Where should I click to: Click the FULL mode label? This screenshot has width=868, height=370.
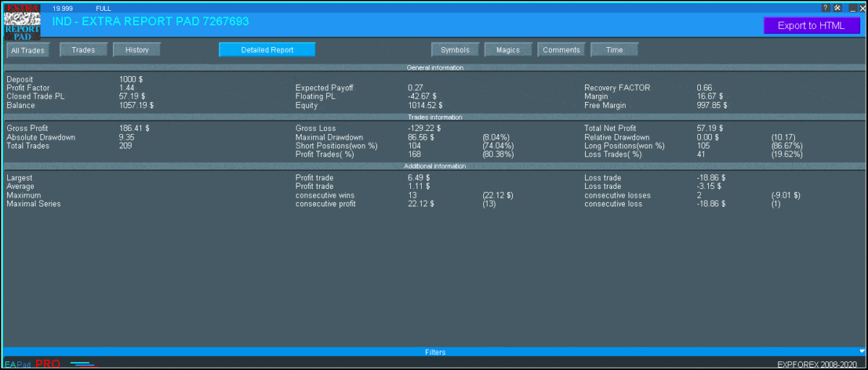click(103, 8)
